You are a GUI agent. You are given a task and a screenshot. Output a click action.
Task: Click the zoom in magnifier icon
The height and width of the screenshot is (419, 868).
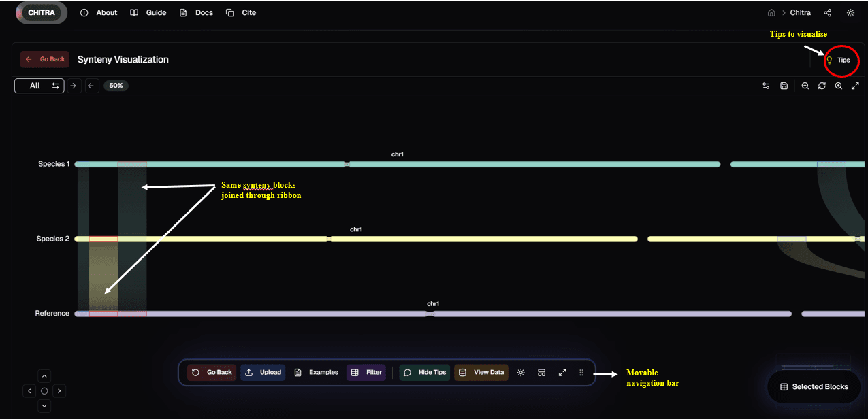(839, 86)
